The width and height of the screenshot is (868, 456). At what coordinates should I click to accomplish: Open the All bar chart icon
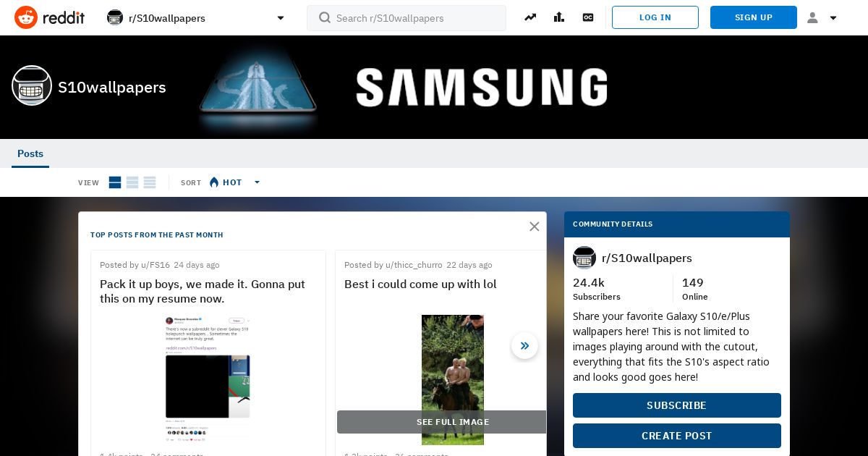[559, 17]
